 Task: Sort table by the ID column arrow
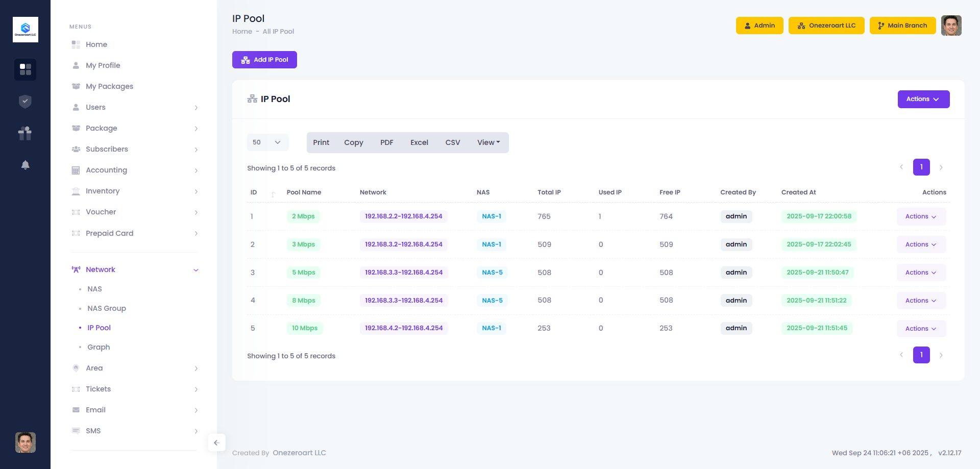point(273,193)
